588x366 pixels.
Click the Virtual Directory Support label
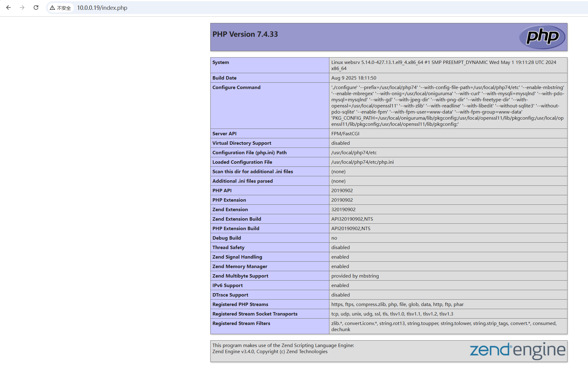coord(242,143)
